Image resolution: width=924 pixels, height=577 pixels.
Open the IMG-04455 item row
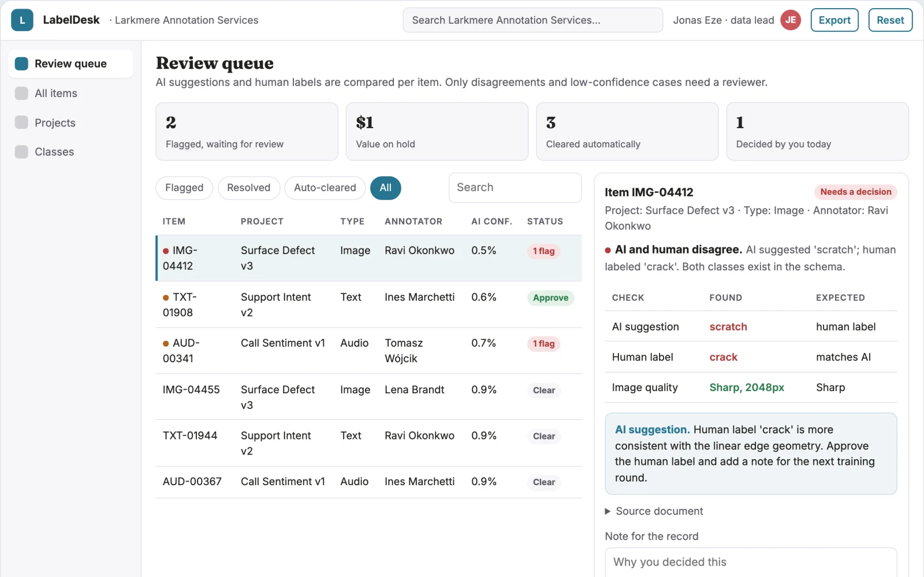coord(369,397)
